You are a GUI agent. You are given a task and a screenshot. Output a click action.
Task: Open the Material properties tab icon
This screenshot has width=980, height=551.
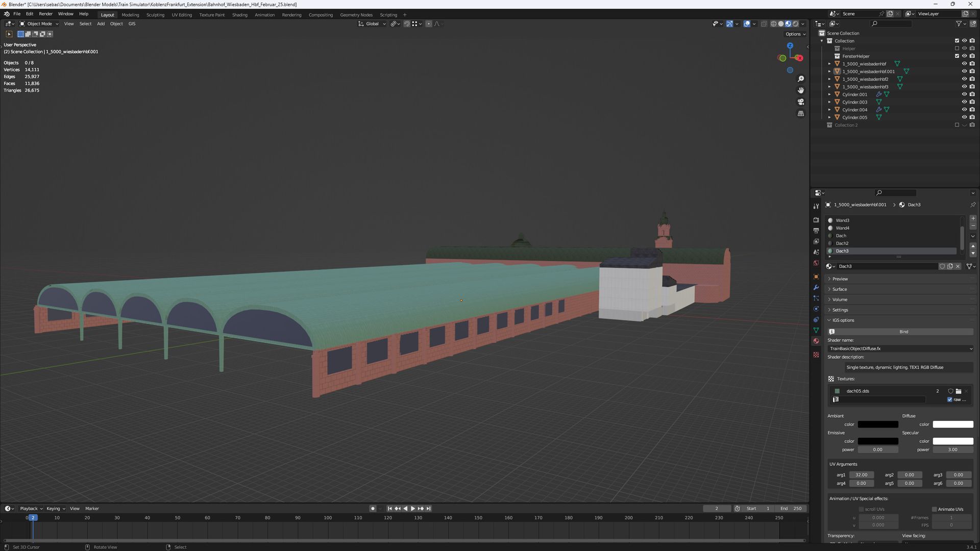click(816, 341)
